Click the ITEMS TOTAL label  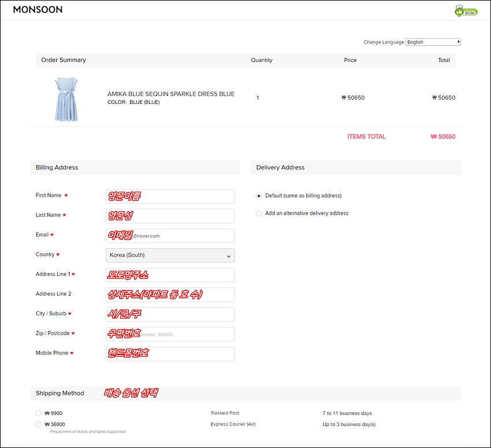tap(366, 136)
